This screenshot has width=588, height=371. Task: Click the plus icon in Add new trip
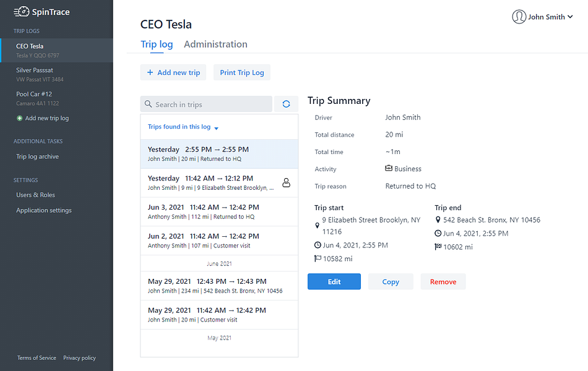pyautogui.click(x=150, y=72)
